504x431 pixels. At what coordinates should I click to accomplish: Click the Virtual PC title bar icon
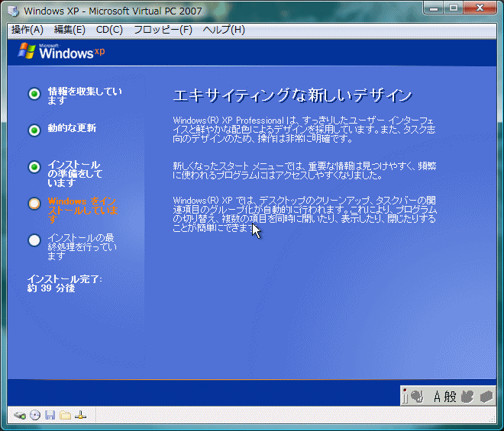pos(14,11)
